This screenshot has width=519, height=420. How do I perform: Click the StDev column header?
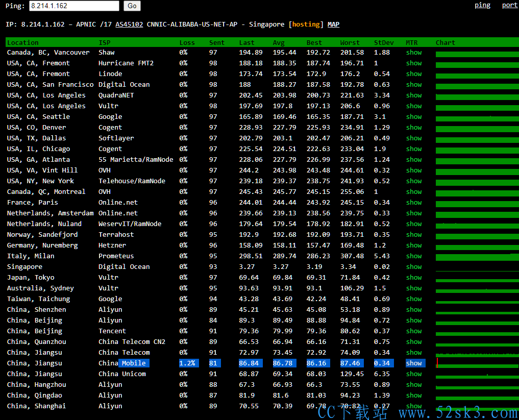[x=384, y=43]
